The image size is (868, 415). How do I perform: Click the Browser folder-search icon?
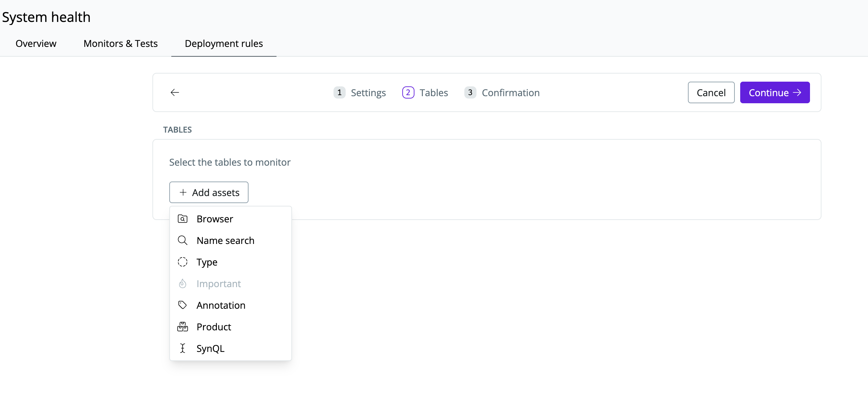pos(182,219)
